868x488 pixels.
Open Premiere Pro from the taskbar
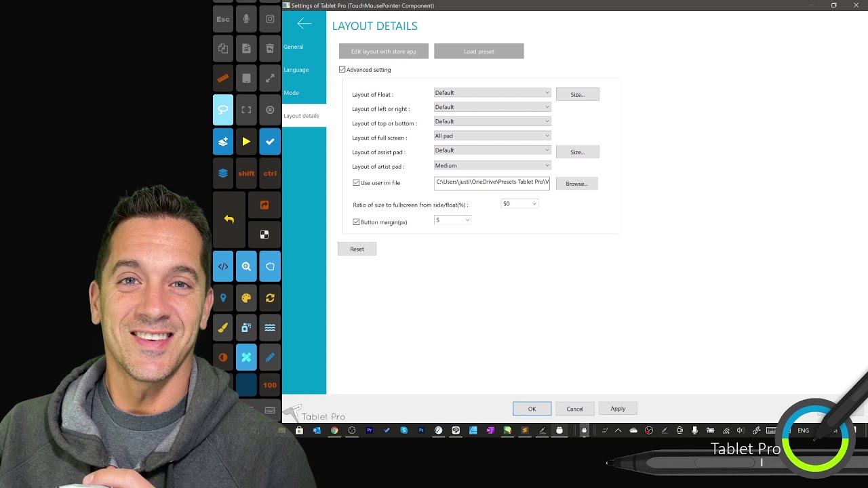coord(370,430)
